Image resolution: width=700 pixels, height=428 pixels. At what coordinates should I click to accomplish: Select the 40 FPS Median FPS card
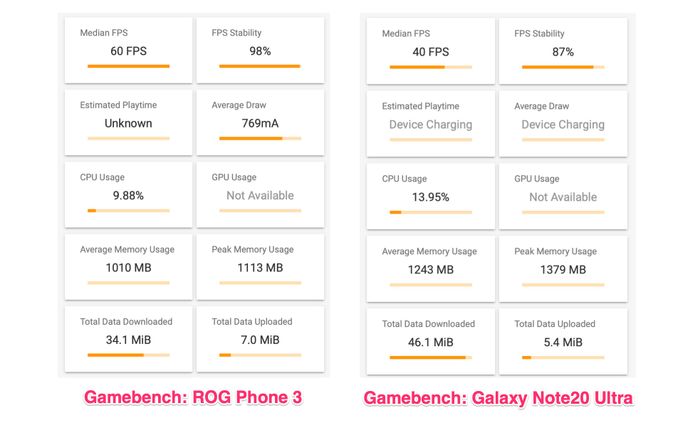pyautogui.click(x=431, y=51)
